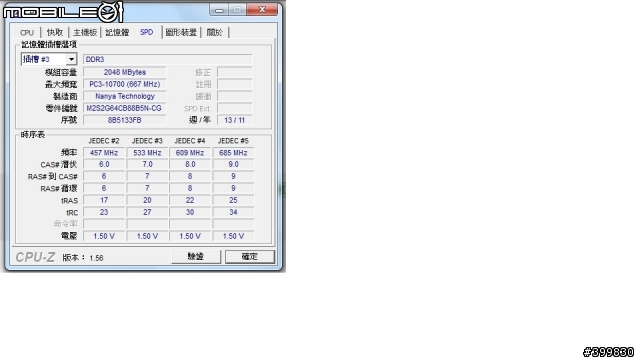Click the JEDEC #2 column header
The image size is (640, 360).
coord(104,141)
